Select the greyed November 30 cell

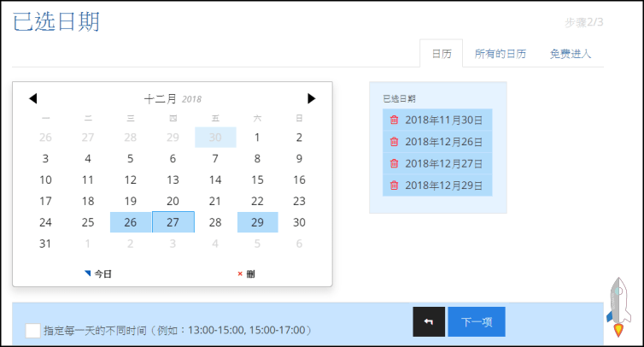215,137
